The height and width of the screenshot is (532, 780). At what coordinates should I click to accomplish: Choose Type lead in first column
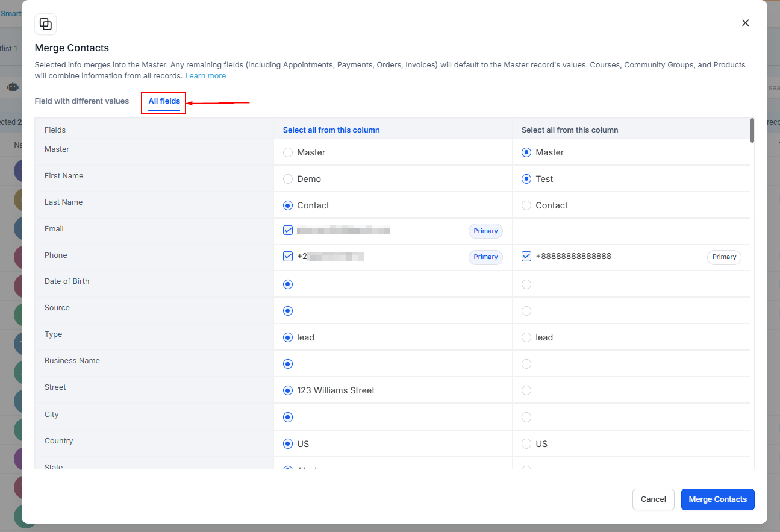pos(288,337)
